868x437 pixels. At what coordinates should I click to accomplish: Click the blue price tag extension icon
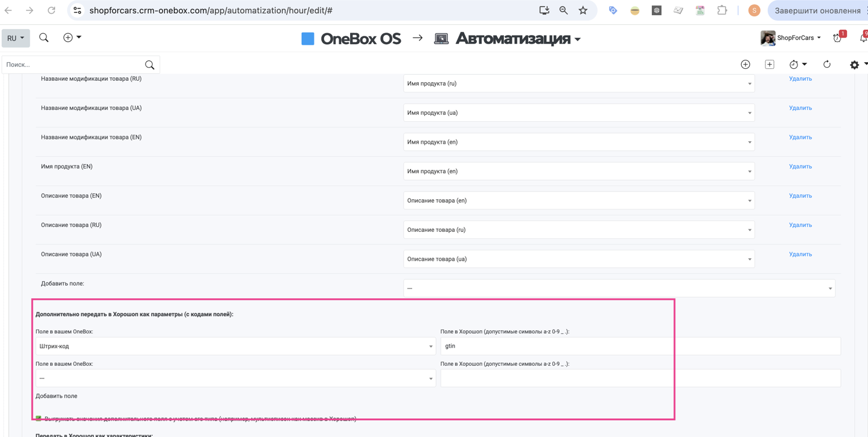pos(613,10)
